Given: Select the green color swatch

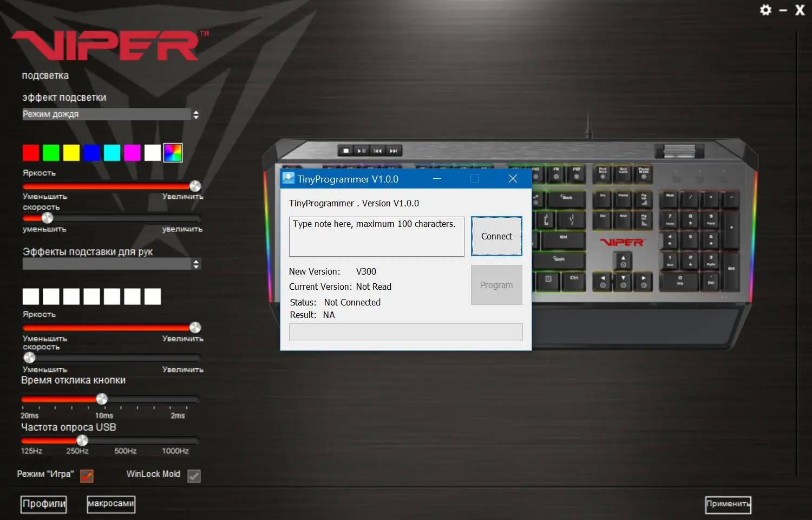Looking at the screenshot, I should click(x=51, y=153).
